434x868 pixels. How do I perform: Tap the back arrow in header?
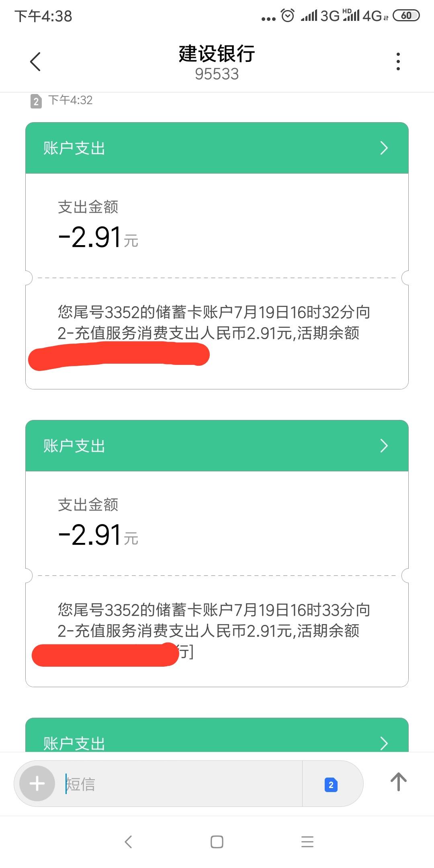[x=35, y=62]
